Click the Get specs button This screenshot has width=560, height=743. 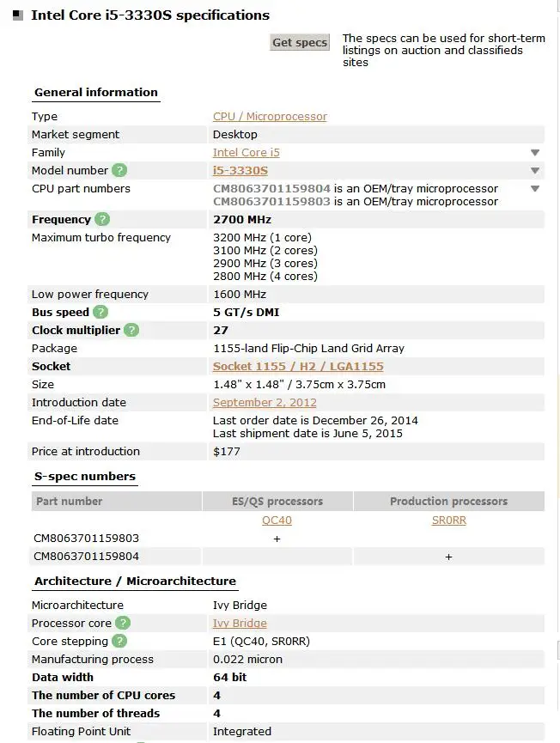(x=300, y=43)
